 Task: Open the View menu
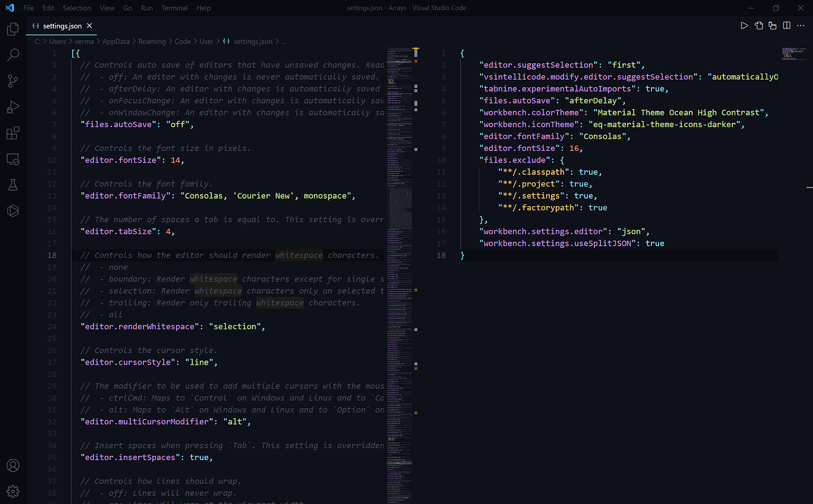coord(107,8)
